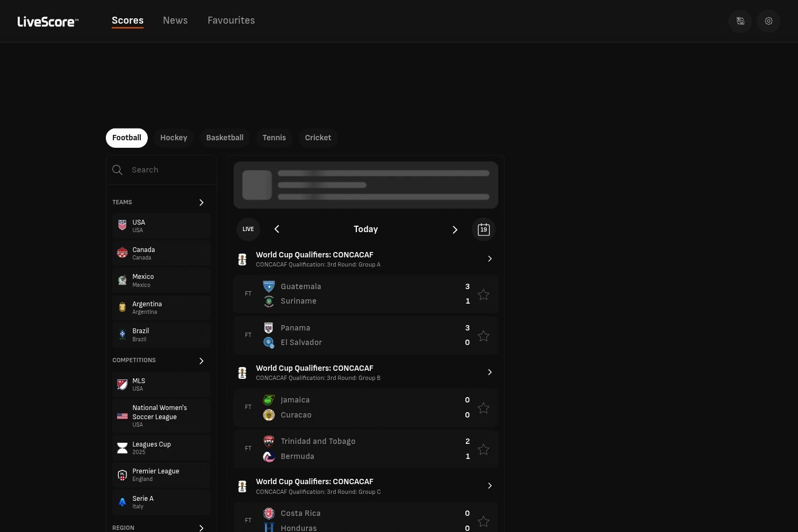The height and width of the screenshot is (532, 798).
Task: Click the Costa Rica team badge
Action: click(269, 513)
